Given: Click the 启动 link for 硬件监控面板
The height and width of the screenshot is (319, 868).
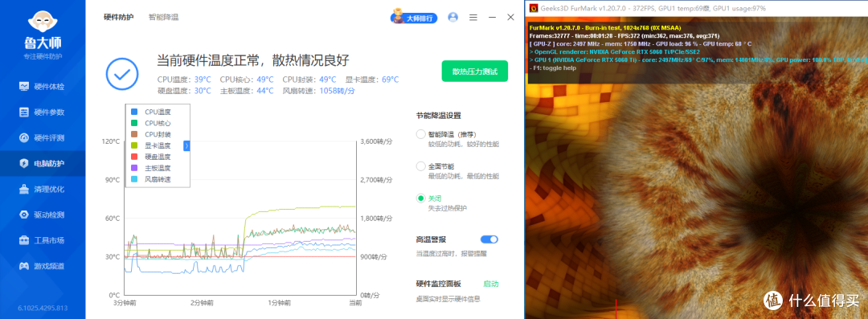Looking at the screenshot, I should point(491,284).
